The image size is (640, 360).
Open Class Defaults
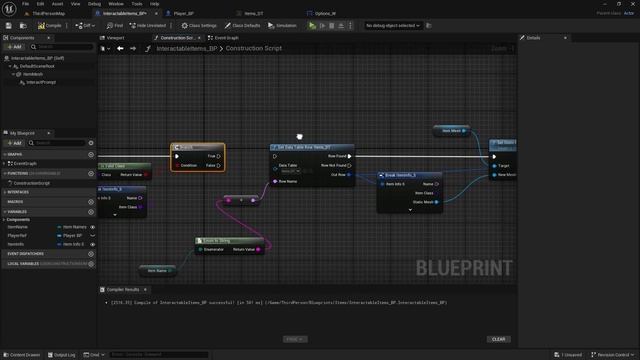point(242,25)
